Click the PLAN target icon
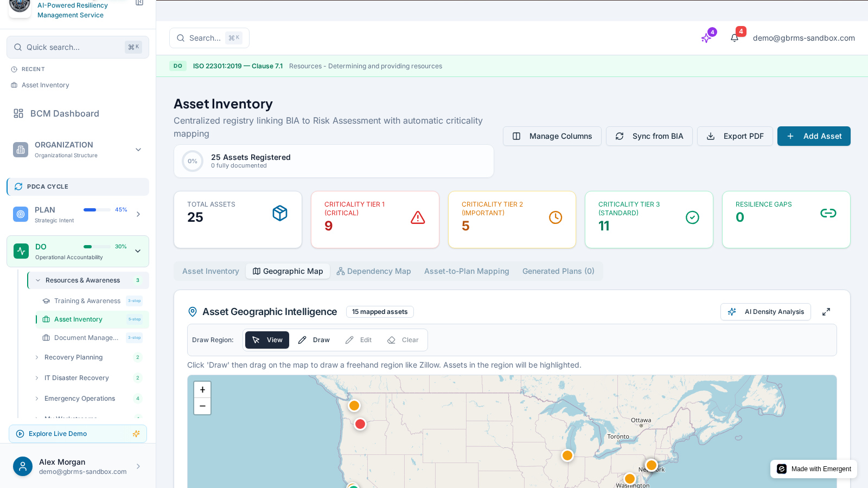868x488 pixels. (21, 214)
